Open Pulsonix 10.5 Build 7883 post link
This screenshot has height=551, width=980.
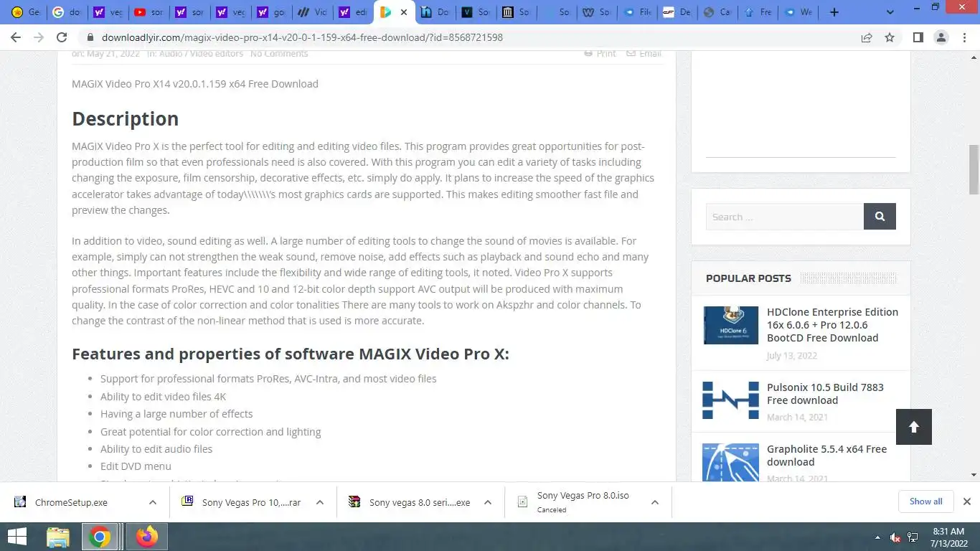[825, 394]
